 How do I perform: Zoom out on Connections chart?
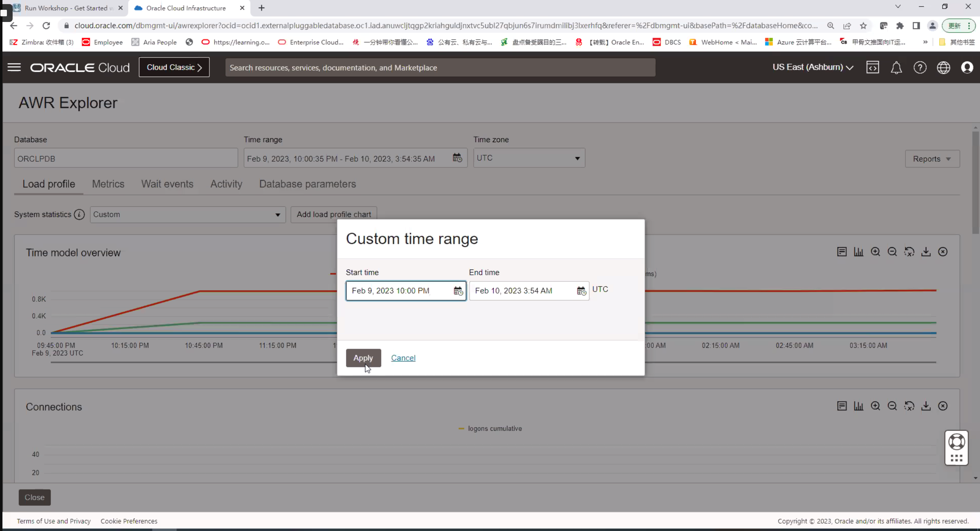coord(892,406)
